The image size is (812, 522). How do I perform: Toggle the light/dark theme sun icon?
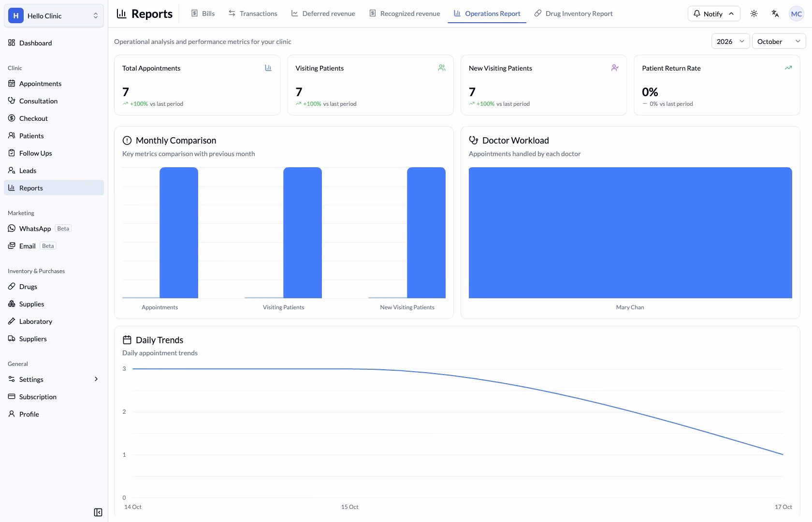pos(754,14)
